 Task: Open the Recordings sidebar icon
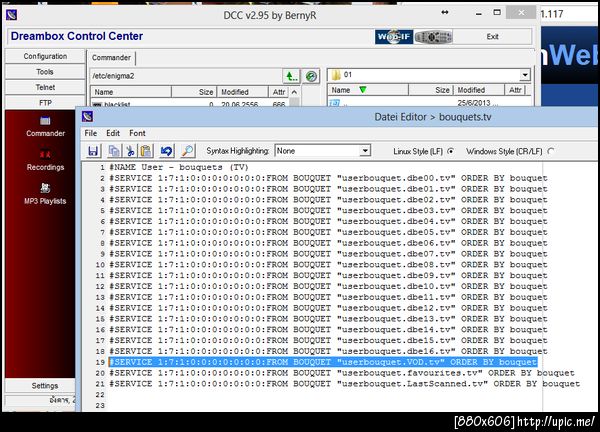(45, 153)
